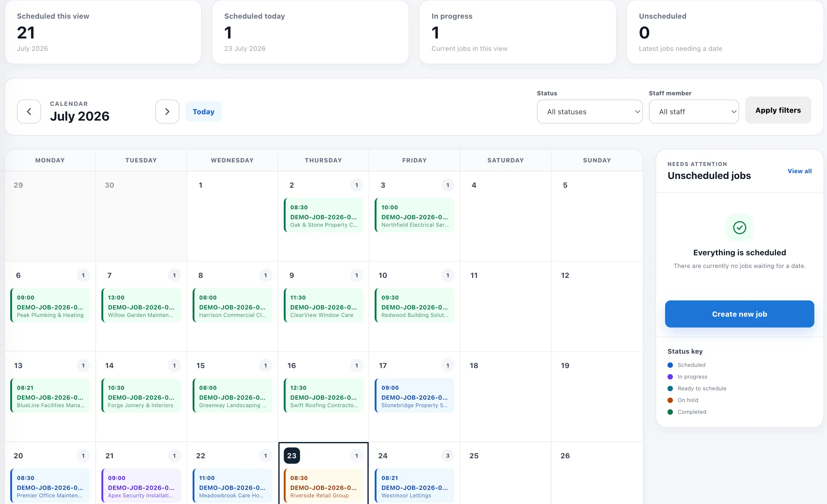Open ClearView Window Care job
827x504 pixels.
324,306
